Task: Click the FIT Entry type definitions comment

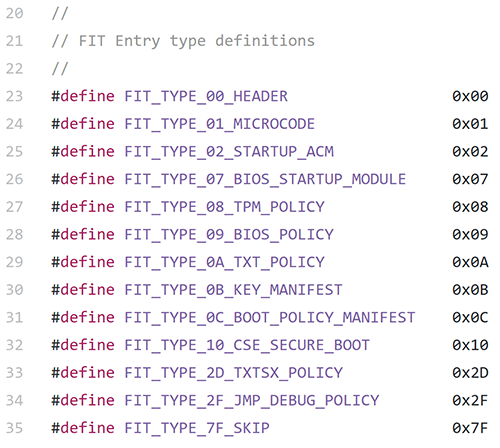Action: coord(197,41)
